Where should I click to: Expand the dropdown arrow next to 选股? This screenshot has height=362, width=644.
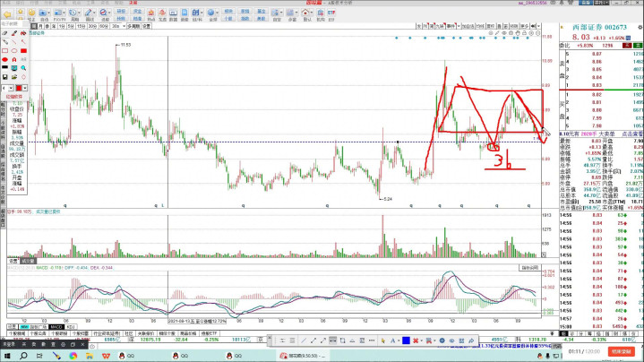pyautogui.click(x=109, y=13)
